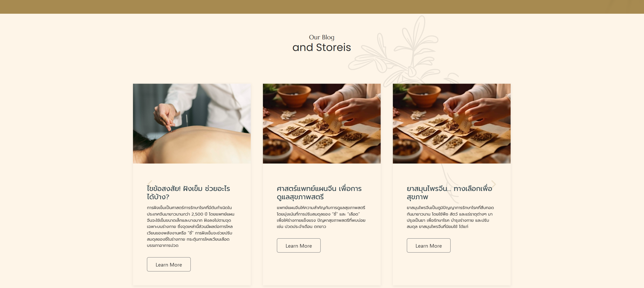The width and height of the screenshot is (644, 288).
Task: Click the blank area below the third card's Learn More button
Action: [452, 269]
